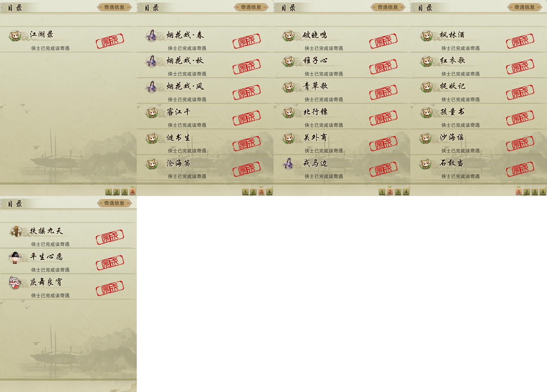
Task: Select the lady icon next to 烟花戏·春
Action: click(x=151, y=36)
